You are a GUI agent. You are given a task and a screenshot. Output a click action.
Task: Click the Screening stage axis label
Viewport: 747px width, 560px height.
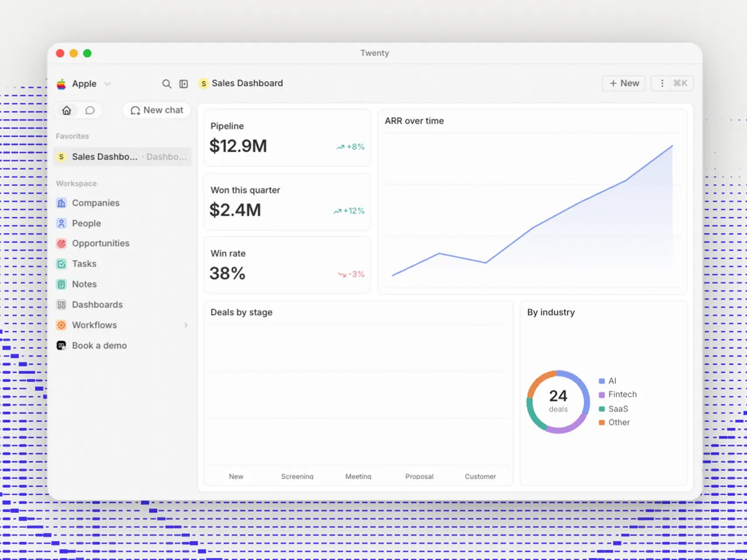click(x=297, y=477)
